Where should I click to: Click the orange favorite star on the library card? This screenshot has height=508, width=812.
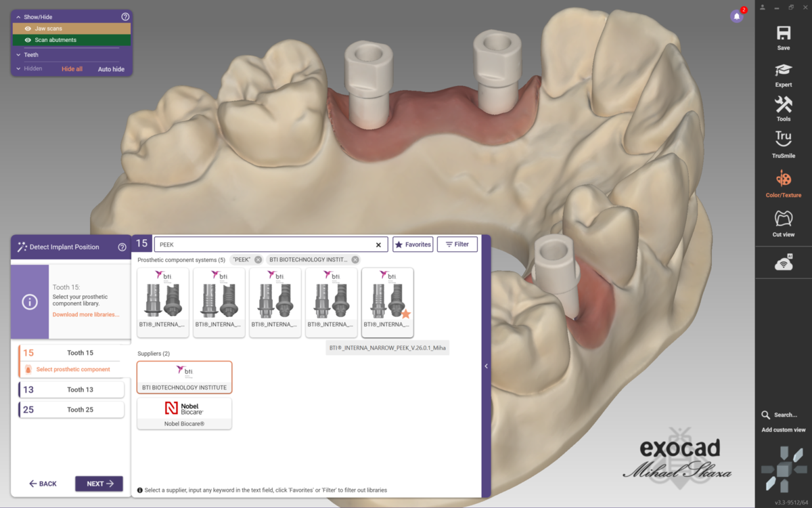(x=406, y=314)
